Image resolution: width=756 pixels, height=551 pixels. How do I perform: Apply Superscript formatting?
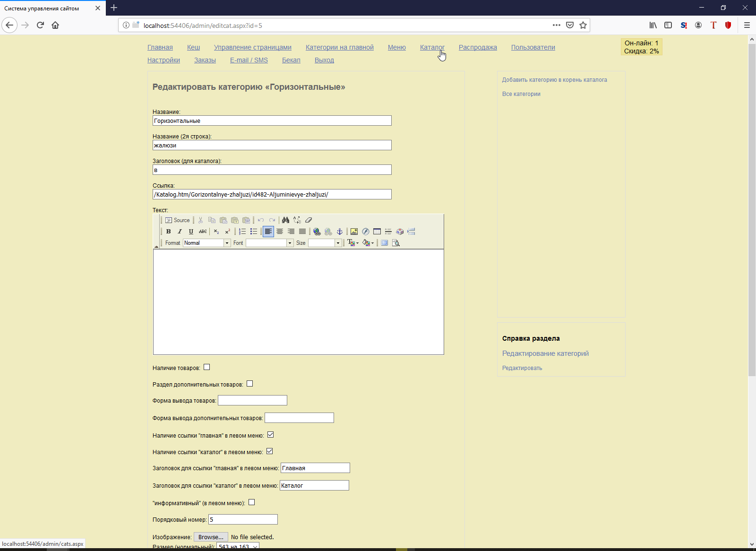coord(227,232)
